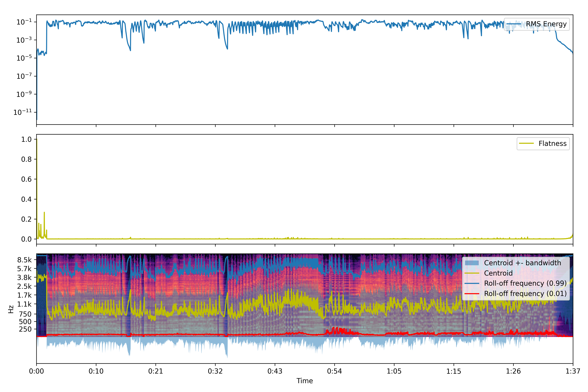
Task: Click the RMS Energy legend label
Action: pyautogui.click(x=546, y=24)
